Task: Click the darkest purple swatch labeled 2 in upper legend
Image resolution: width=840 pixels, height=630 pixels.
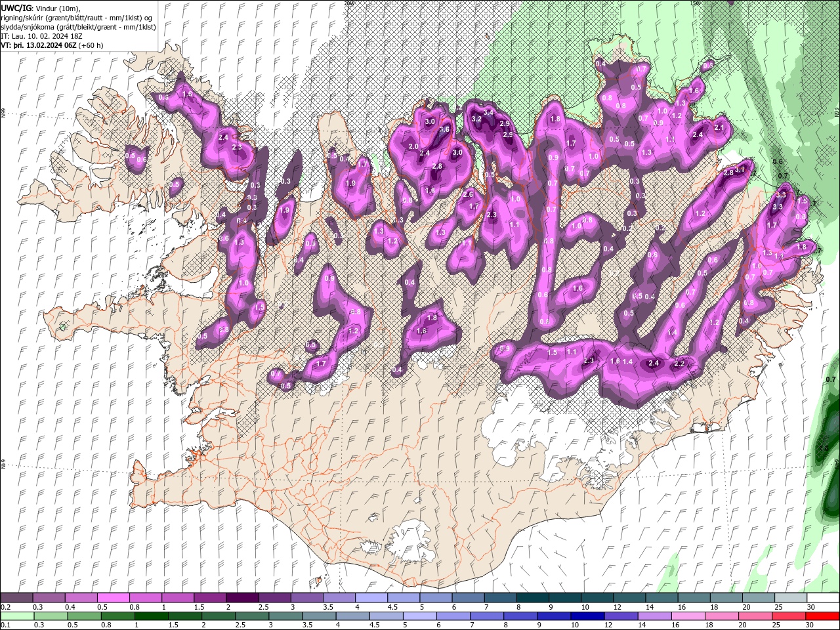Action: click(241, 598)
